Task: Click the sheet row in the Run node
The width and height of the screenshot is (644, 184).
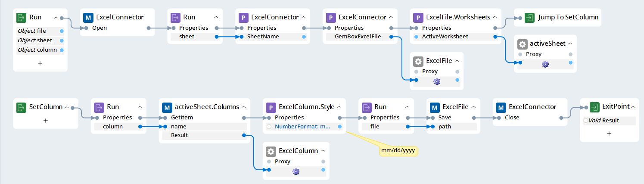Action: (195, 37)
